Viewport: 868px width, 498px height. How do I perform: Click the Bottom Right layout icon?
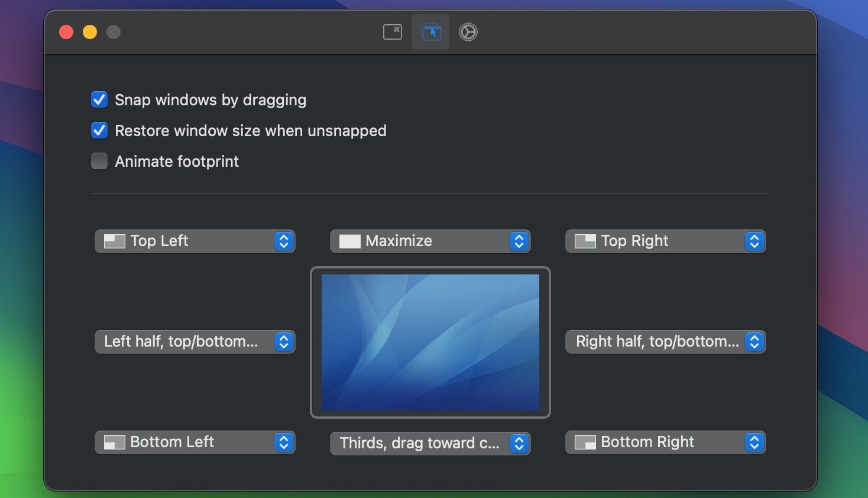(x=584, y=442)
